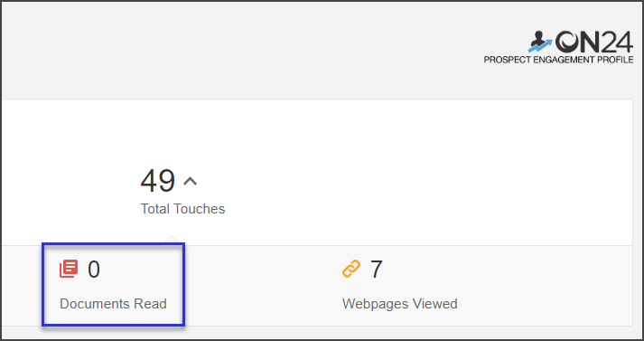Screen dimensions: 644x341
Task: Open the Webpages Viewed label
Action: pyautogui.click(x=399, y=304)
